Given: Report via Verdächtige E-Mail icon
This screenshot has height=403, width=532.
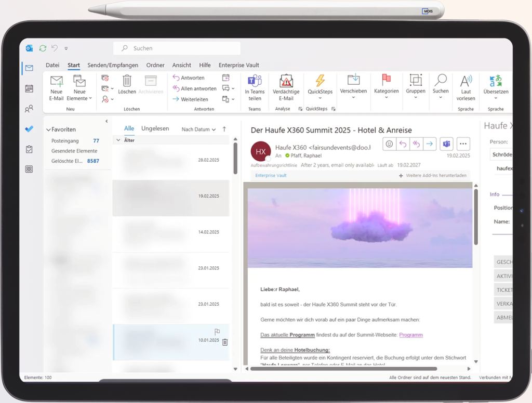Looking at the screenshot, I should click(x=286, y=81).
